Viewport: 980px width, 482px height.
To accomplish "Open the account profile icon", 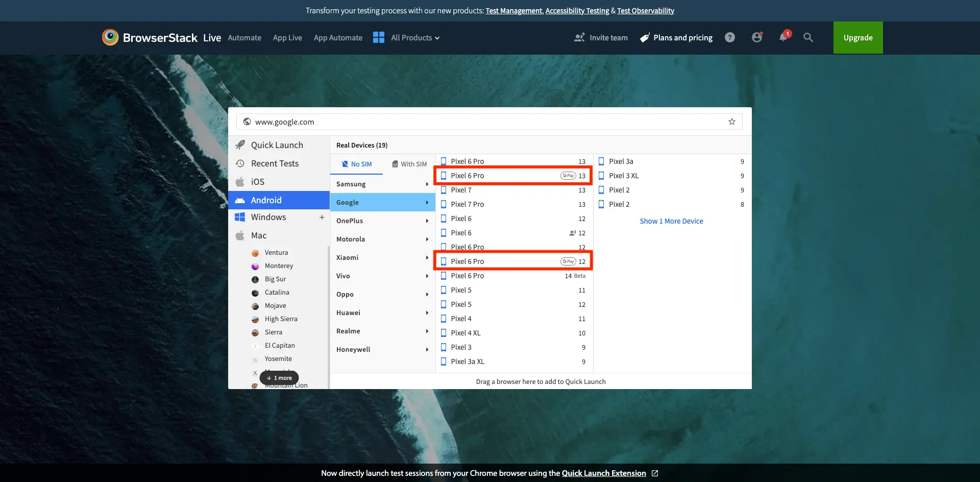I will [756, 37].
